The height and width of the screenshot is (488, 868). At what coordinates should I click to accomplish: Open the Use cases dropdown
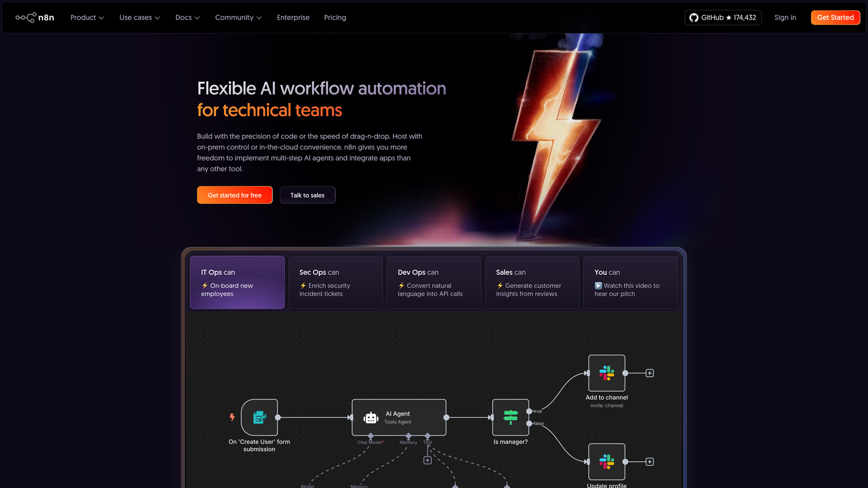(139, 17)
